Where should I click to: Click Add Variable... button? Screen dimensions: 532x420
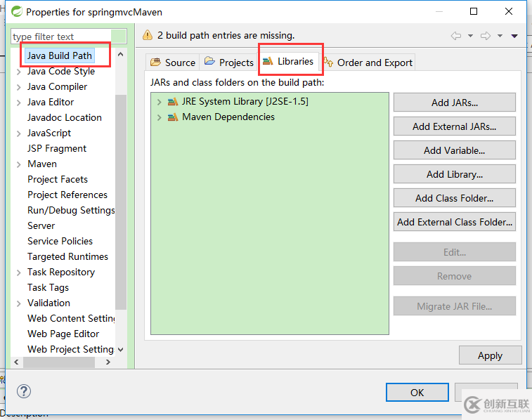point(454,150)
